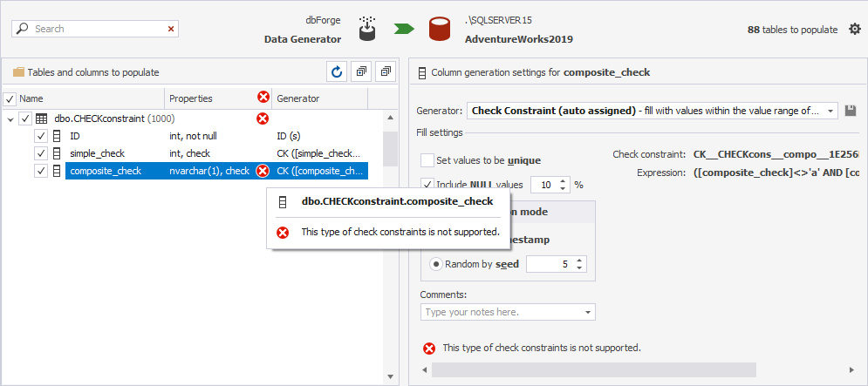Uncheck the composite_check column checkbox
868x386 pixels.
[40, 171]
